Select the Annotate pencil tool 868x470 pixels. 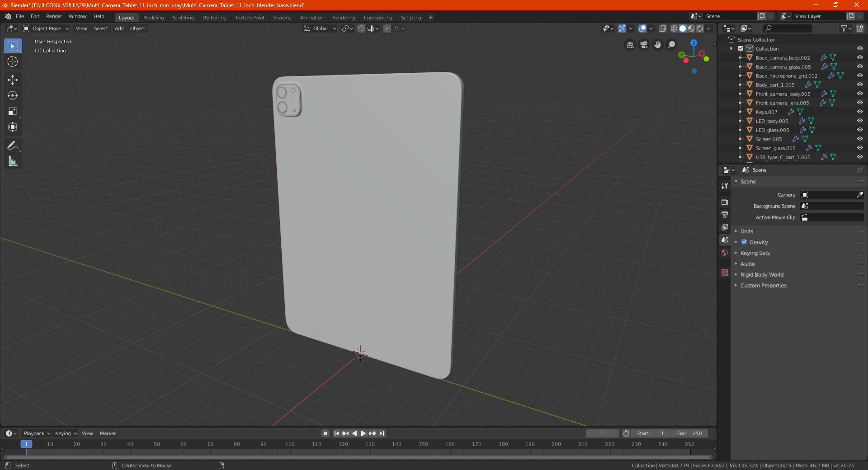pos(13,146)
